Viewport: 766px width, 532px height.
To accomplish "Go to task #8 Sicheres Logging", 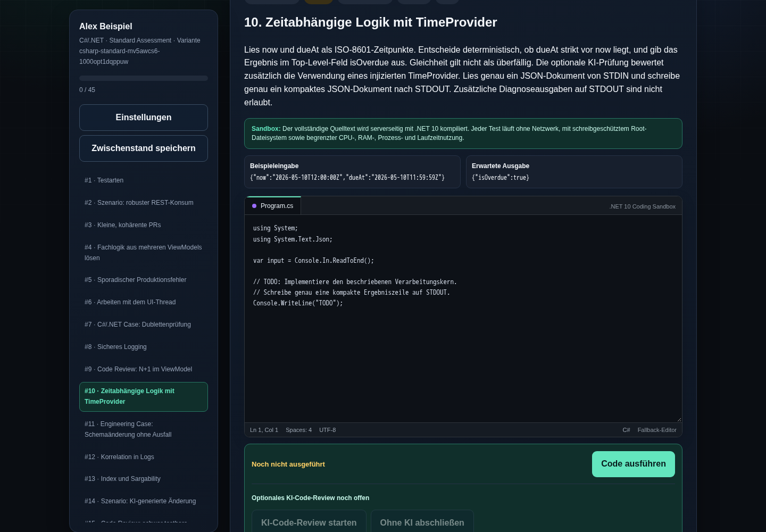I will (x=144, y=347).
